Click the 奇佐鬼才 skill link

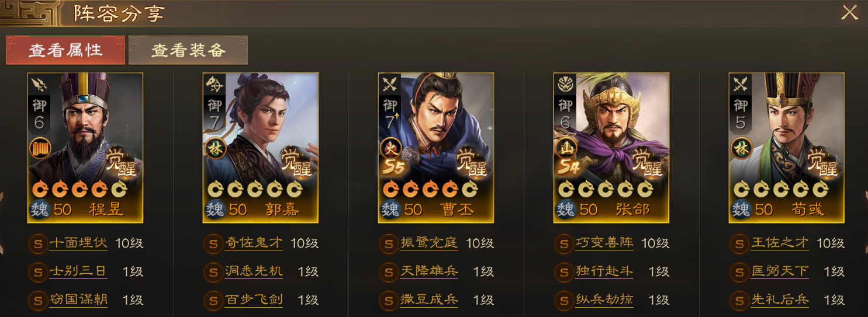click(254, 242)
